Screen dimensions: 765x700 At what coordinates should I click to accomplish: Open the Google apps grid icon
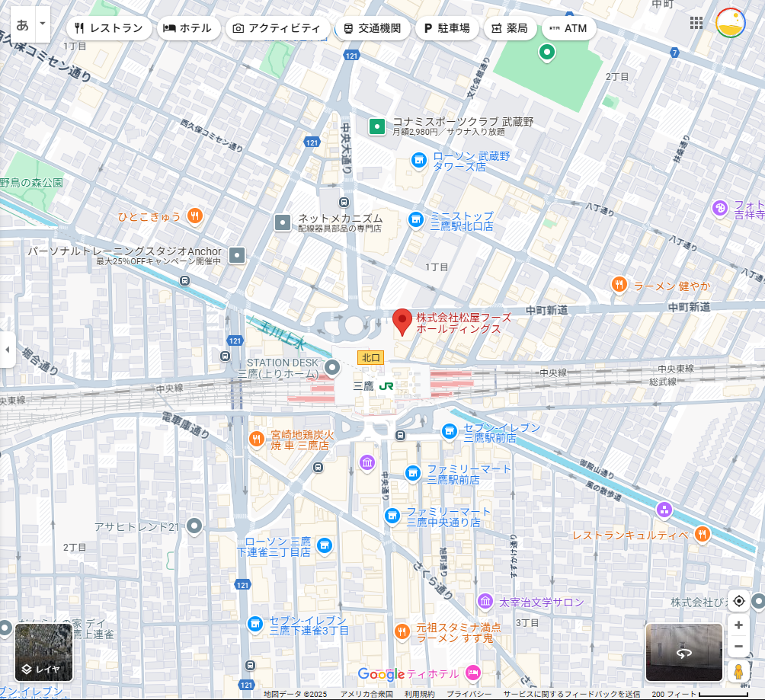coord(696,23)
